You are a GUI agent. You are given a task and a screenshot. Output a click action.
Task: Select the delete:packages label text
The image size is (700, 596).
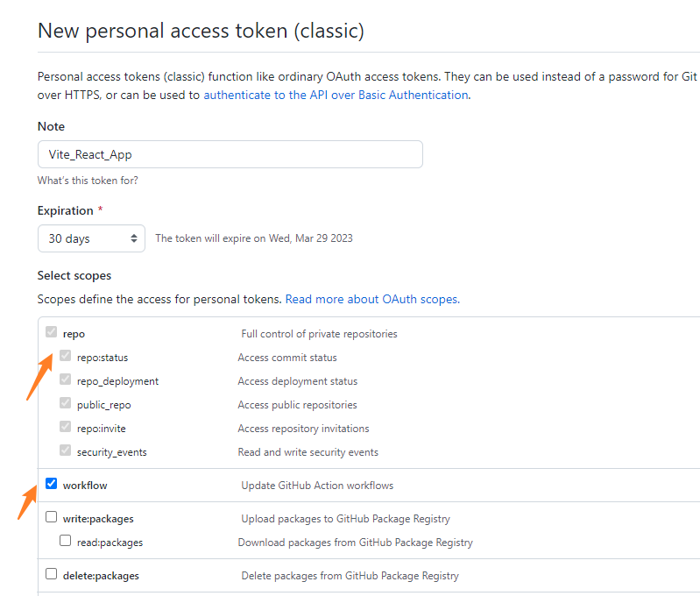[x=101, y=576]
